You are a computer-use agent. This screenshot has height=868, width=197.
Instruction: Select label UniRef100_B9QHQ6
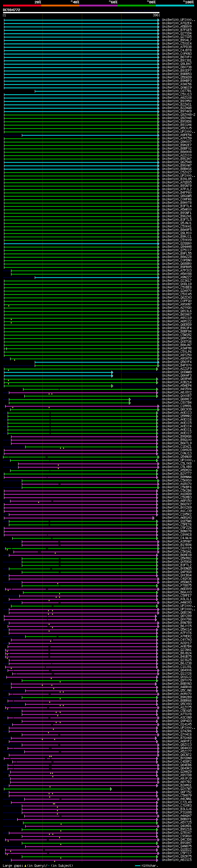[177, 436]
